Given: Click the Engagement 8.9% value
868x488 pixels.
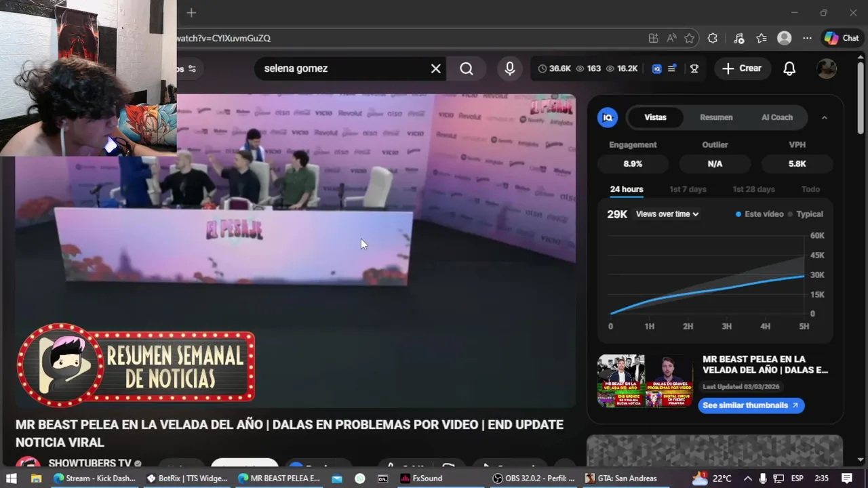Looking at the screenshot, I should (x=633, y=164).
